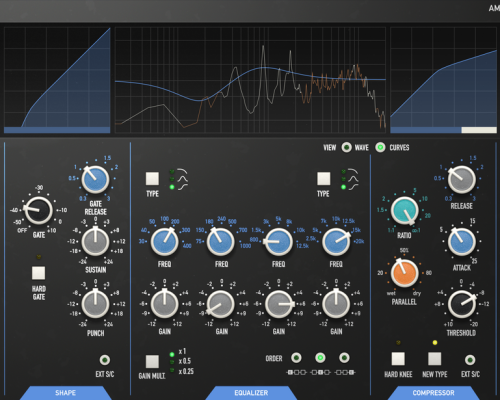The width and height of the screenshot is (500, 400).
Task: Open the SHAPE section tab
Action: point(65,393)
